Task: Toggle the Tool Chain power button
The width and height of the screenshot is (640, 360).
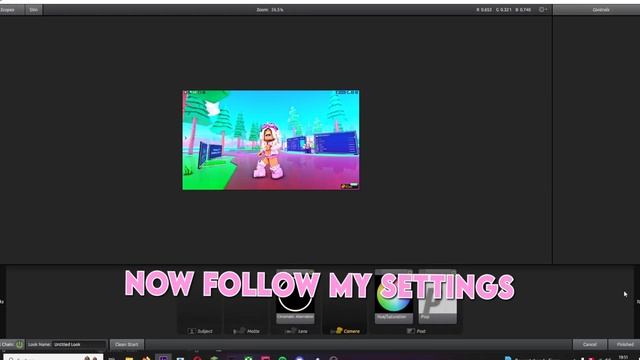Action: click(19, 344)
